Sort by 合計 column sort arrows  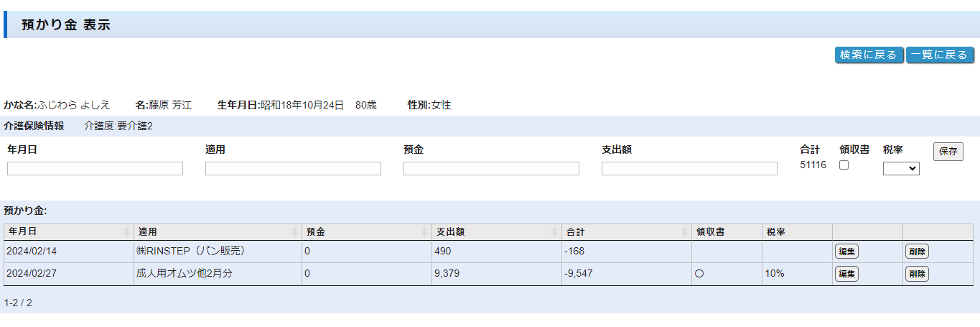pyautogui.click(x=685, y=232)
